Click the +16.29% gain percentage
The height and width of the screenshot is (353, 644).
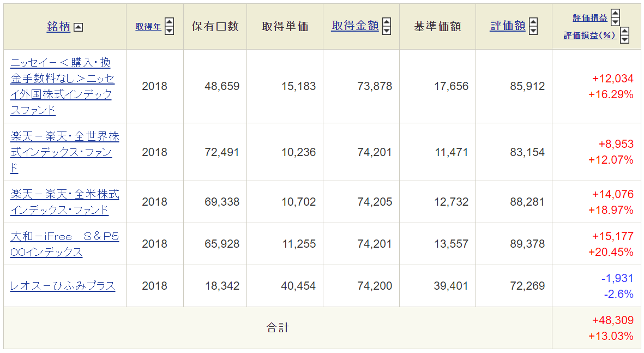(611, 94)
